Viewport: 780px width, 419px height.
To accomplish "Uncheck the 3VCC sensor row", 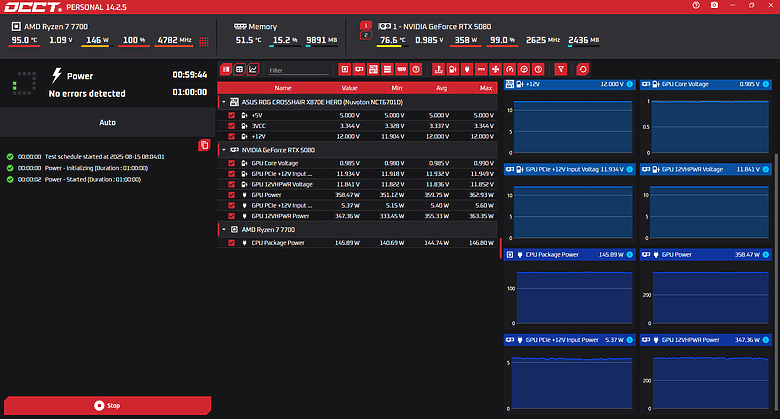I will [x=231, y=126].
